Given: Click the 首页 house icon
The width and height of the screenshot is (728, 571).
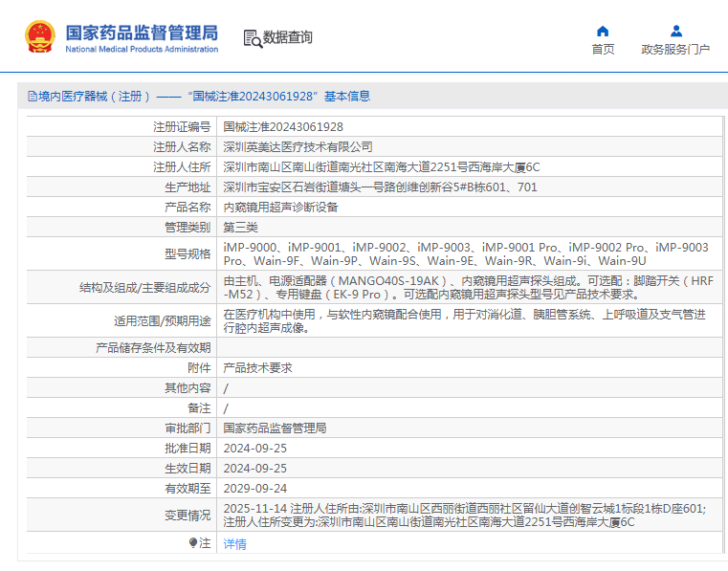Looking at the screenshot, I should coord(603,31).
